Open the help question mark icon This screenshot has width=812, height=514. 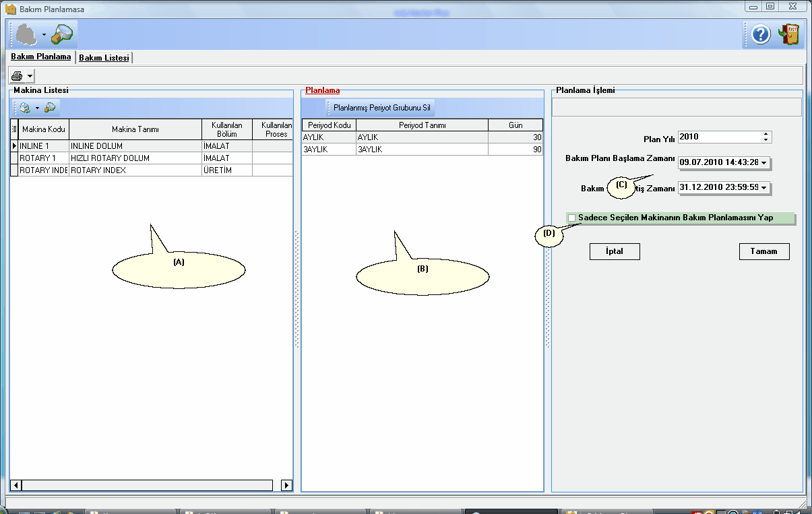coord(761,34)
